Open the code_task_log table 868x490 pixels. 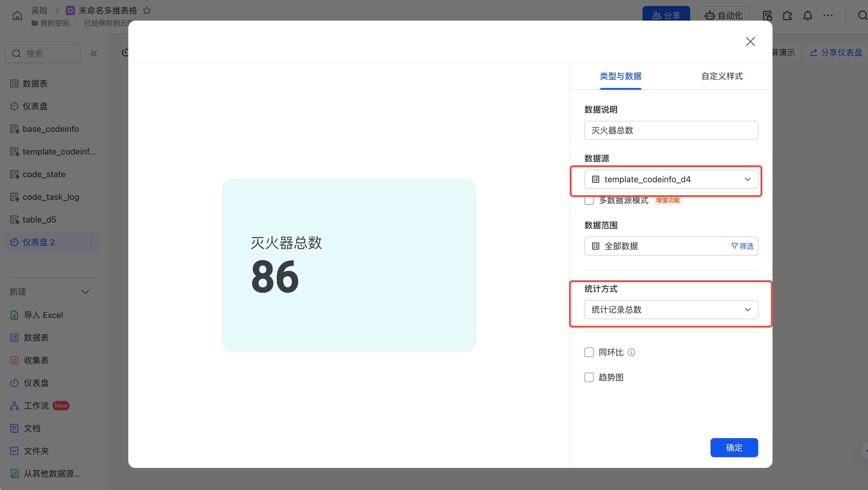[52, 197]
